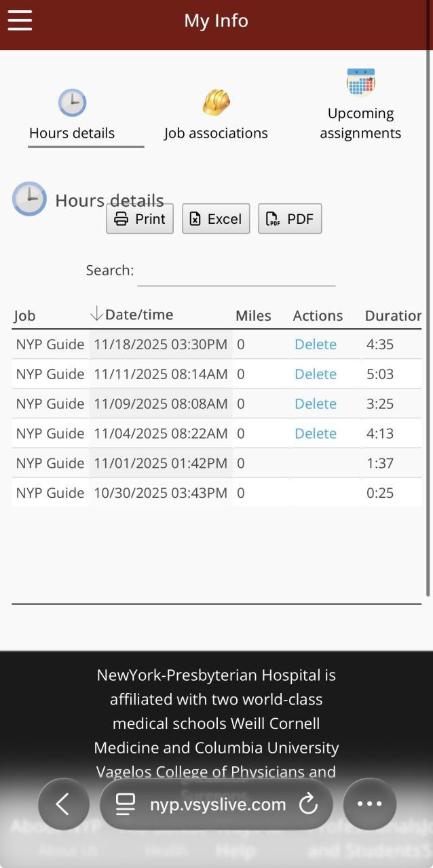Screen dimensions: 433x868
Task: Switch to the Job associations tab
Action: point(216,133)
